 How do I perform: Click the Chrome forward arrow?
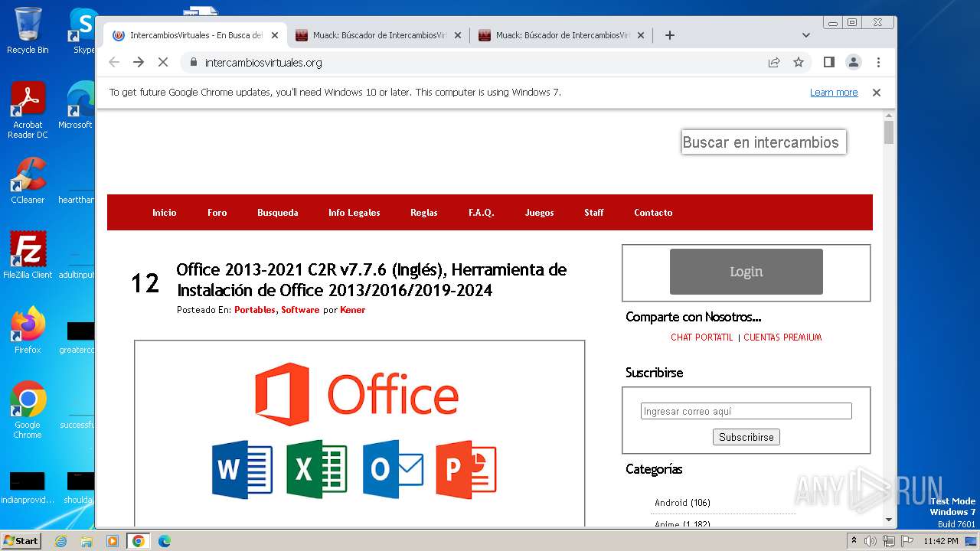tap(139, 62)
